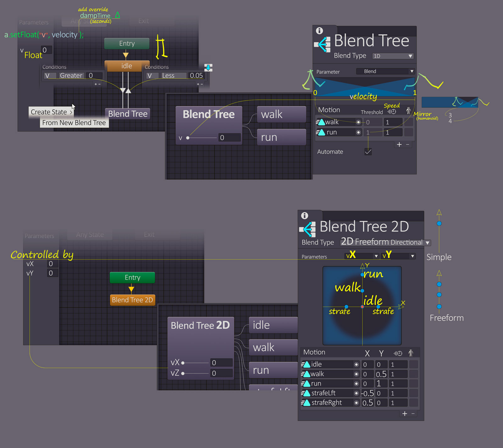Open the 2D Freeform Directional blend type dropdown
Viewport: 503px width, 448px height.
385,242
